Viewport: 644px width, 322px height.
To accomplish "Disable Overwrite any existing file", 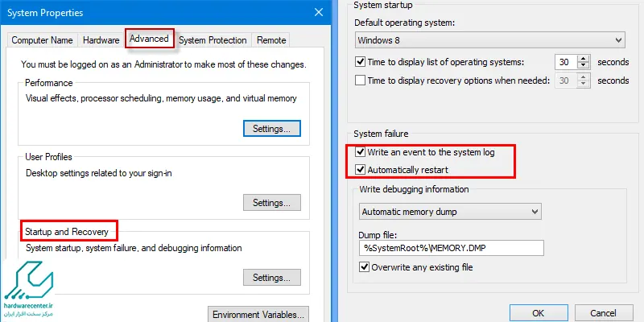I will tap(364, 267).
